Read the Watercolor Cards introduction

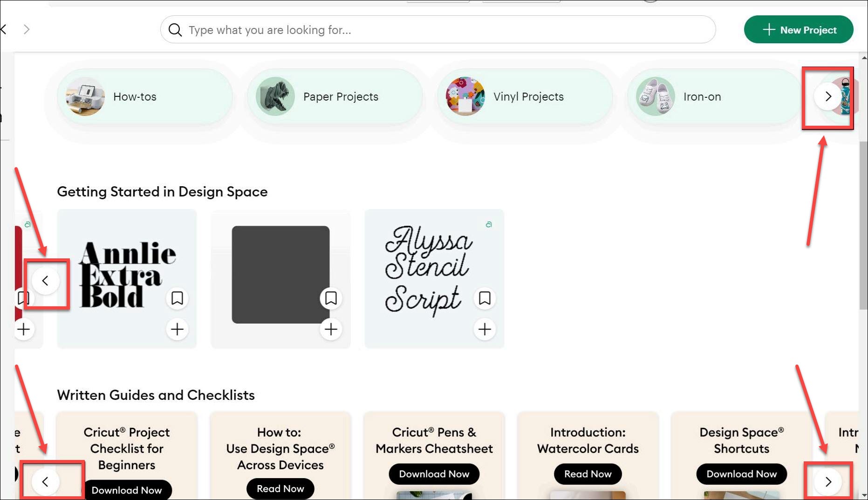coord(588,474)
